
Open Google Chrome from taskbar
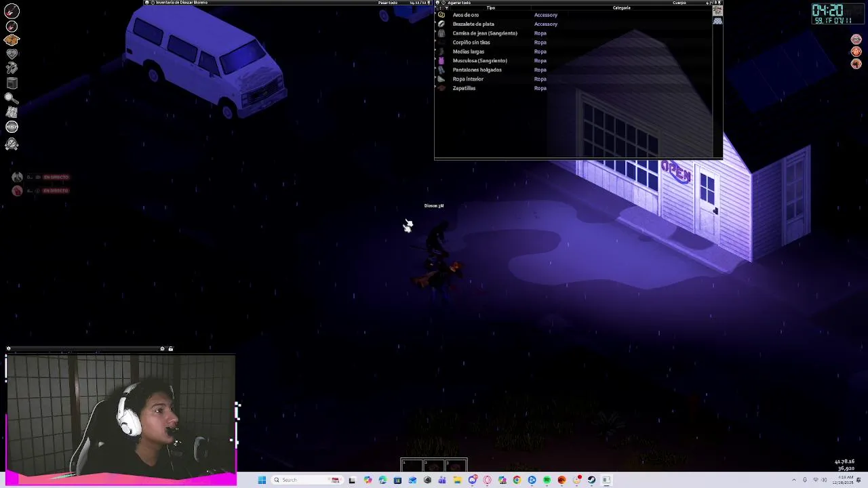pyautogui.click(x=517, y=480)
